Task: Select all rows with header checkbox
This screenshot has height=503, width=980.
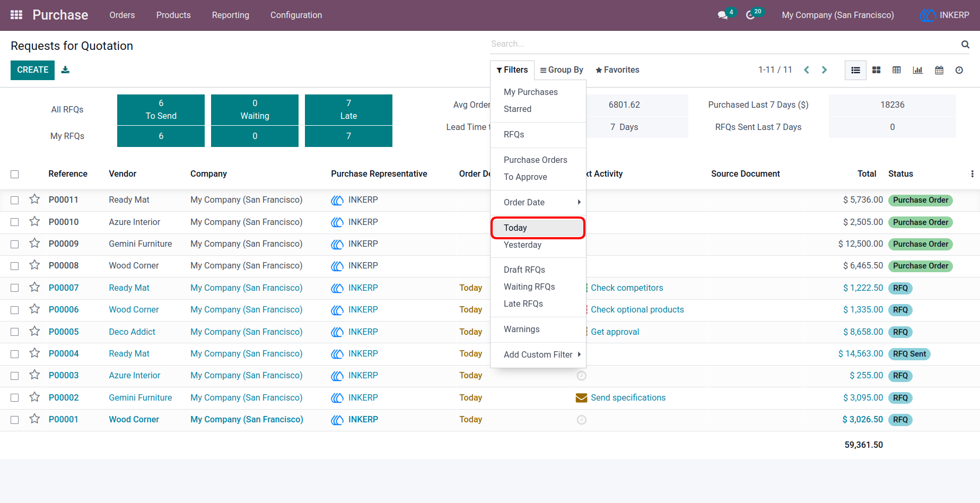Action: tap(15, 174)
